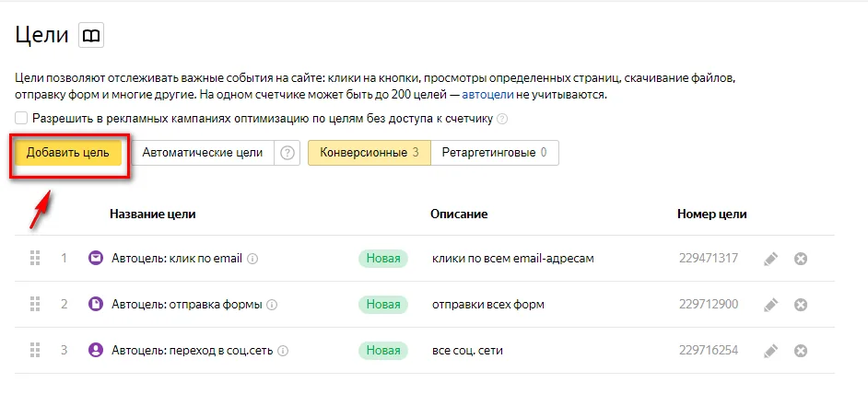The image size is (868, 406).
Task: Click the Добавить цель button
Action: coord(67,153)
